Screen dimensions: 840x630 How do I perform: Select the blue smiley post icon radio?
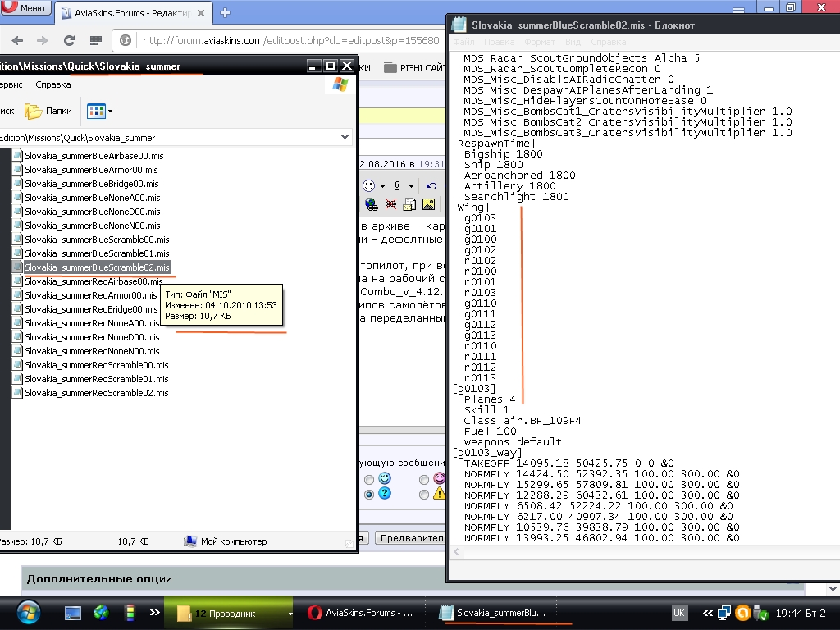pos(369,479)
